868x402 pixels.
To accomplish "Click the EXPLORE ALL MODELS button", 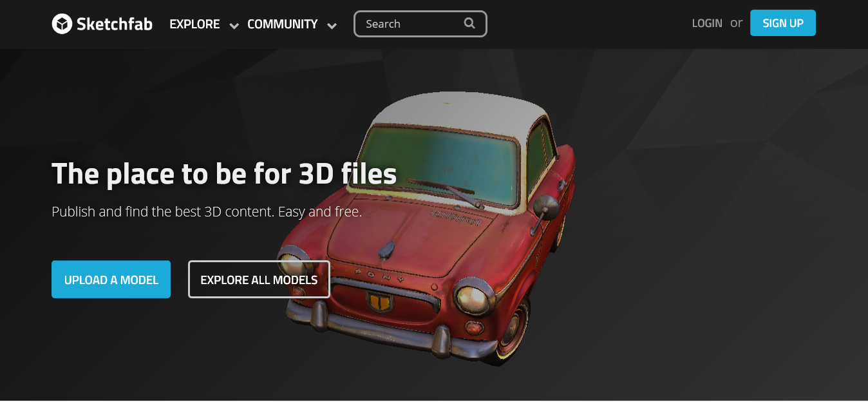I will tap(259, 280).
